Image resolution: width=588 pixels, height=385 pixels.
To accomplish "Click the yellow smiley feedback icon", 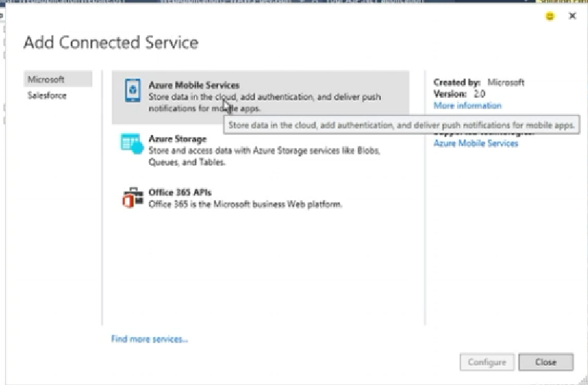I will point(550,17).
